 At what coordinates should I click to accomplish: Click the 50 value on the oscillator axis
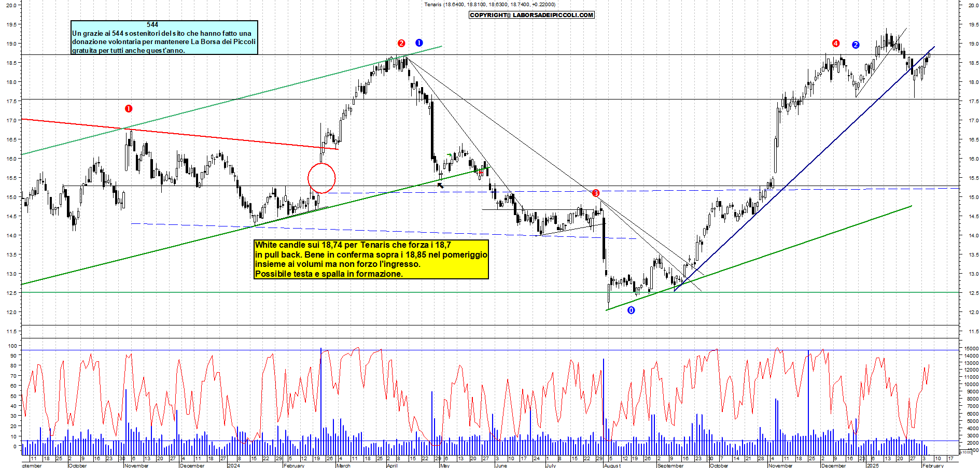(x=13, y=396)
